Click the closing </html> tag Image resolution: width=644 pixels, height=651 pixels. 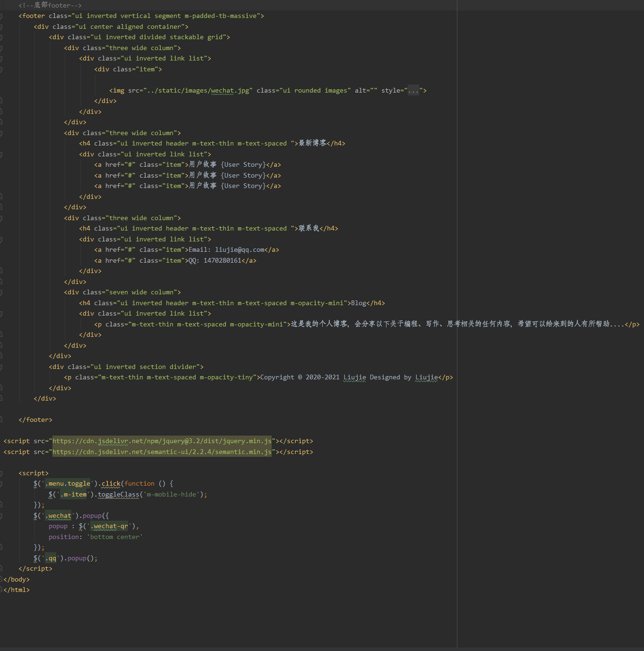coord(17,590)
